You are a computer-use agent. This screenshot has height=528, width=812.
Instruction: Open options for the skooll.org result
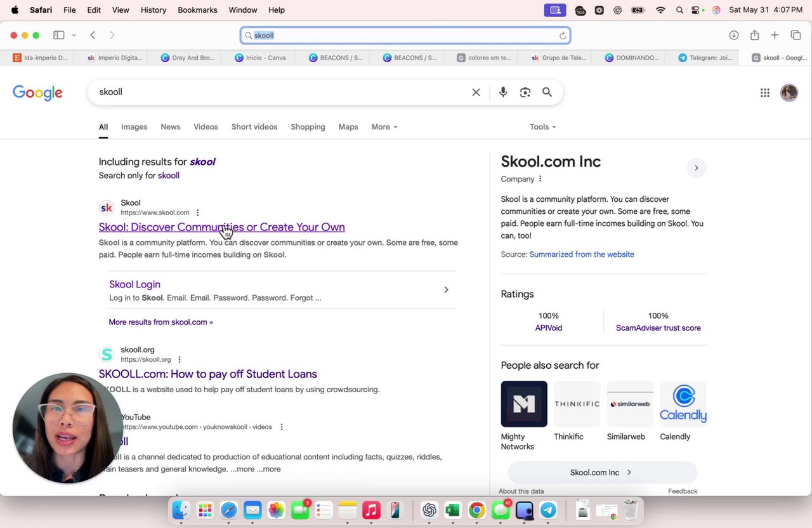pos(180,360)
